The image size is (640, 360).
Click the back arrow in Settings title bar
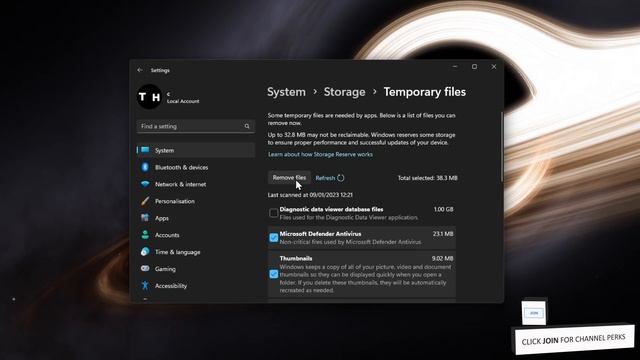pos(140,70)
